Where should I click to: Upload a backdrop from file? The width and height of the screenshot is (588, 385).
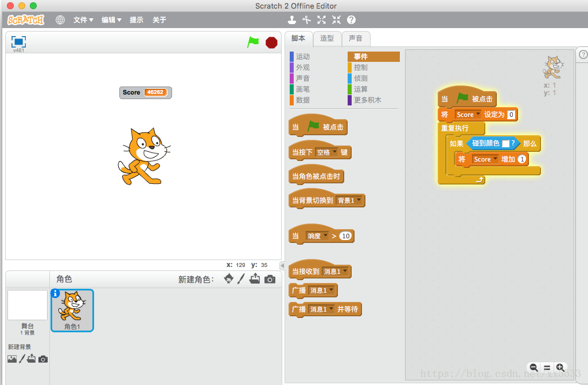pos(32,359)
